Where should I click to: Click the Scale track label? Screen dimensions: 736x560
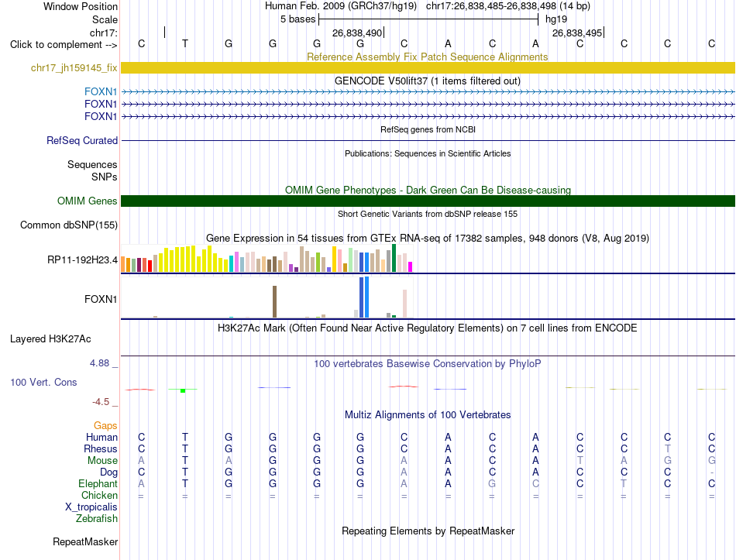105,19
